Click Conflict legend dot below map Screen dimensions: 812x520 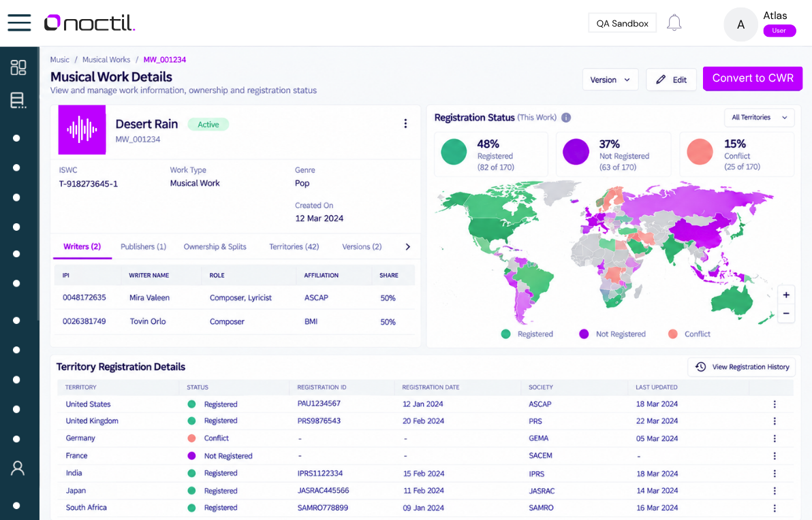click(673, 334)
